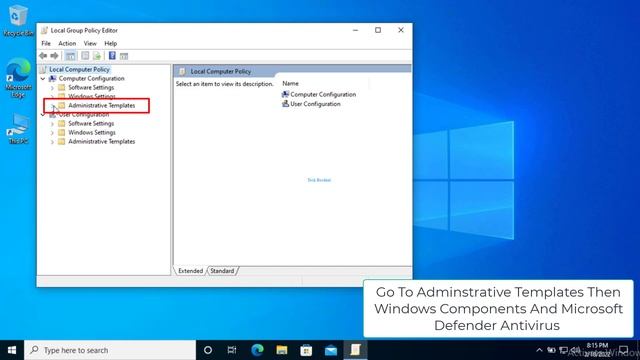The image size is (640, 360).
Task: Toggle Show/Hide Action Pane toolbar icon
Action: tap(124, 56)
